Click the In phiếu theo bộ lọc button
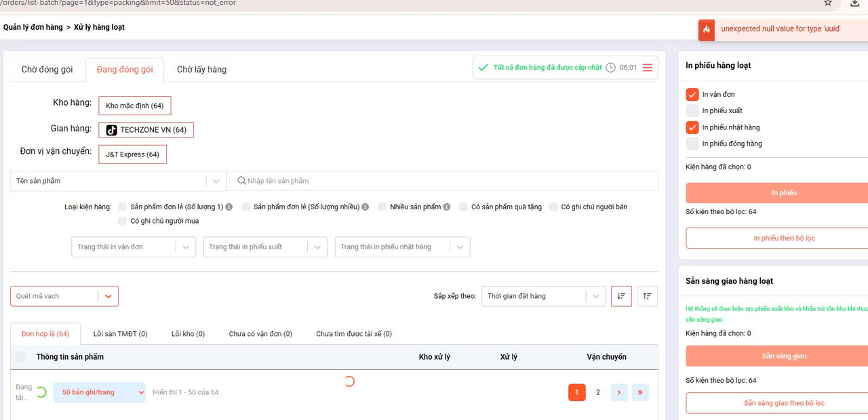 tap(783, 238)
